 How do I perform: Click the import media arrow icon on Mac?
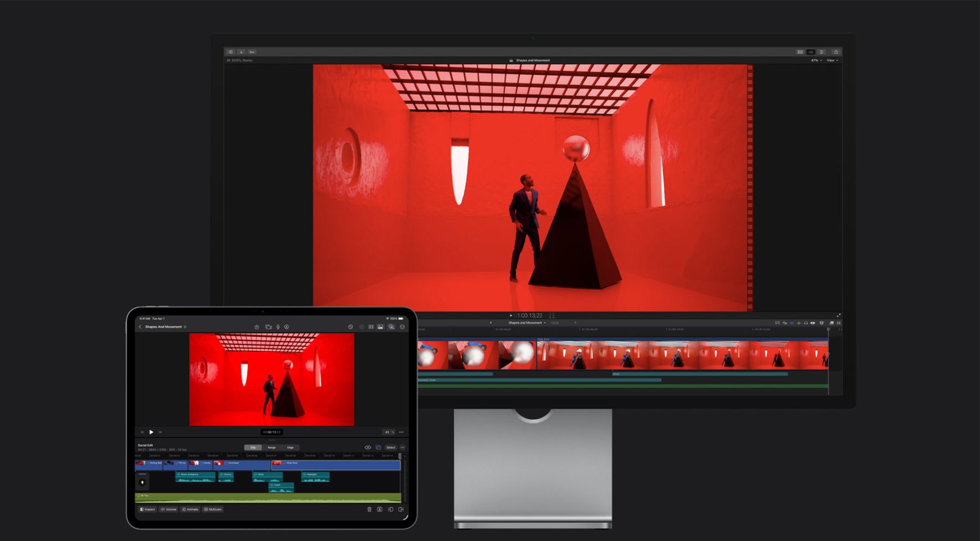[241, 52]
